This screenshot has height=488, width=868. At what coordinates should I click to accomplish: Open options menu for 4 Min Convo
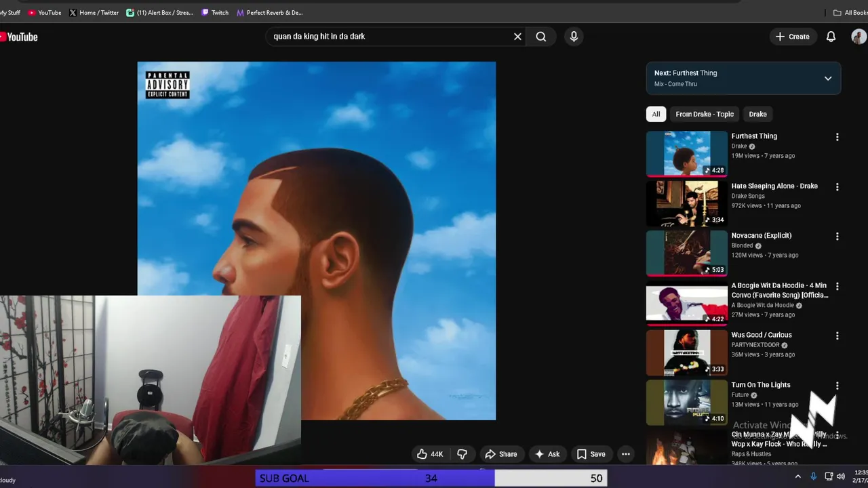click(x=837, y=287)
